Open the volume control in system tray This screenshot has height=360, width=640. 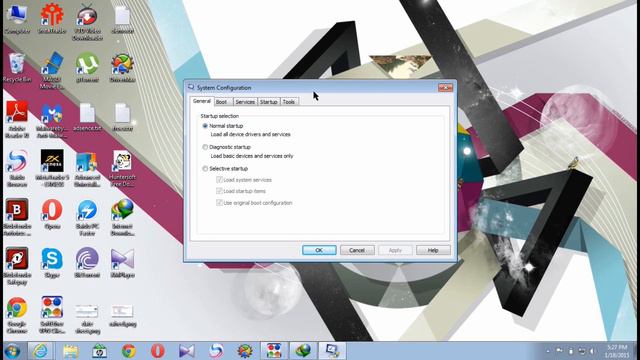pos(592,351)
